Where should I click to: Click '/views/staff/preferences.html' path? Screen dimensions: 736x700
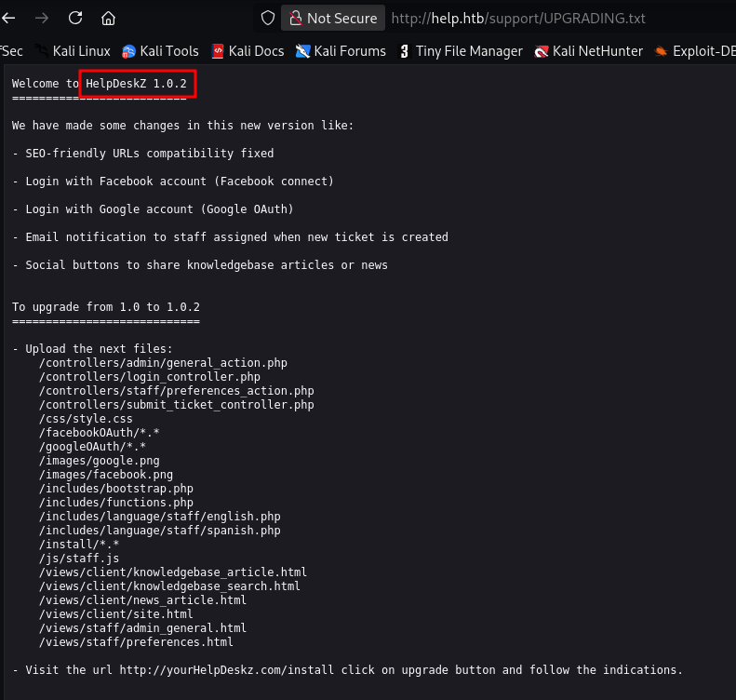pos(136,642)
